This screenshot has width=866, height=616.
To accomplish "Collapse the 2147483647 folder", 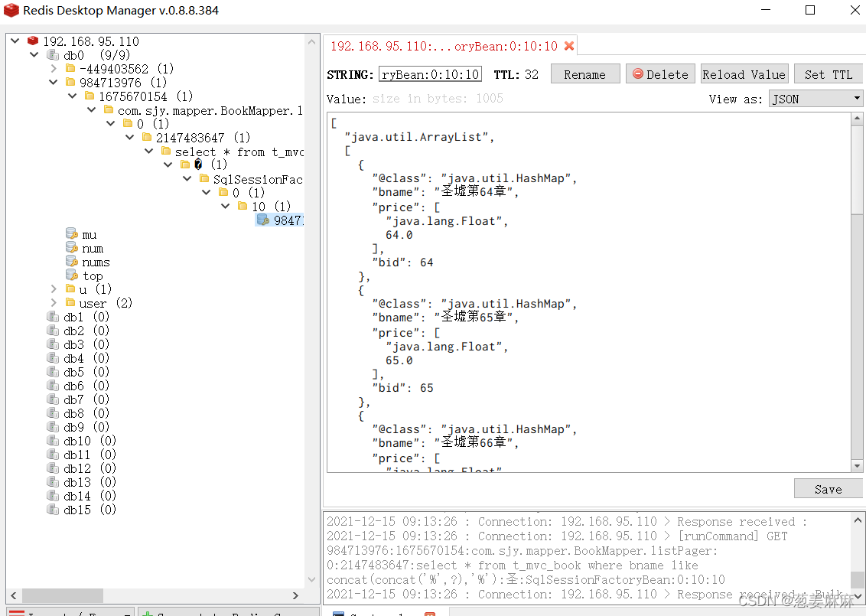I will (x=130, y=137).
